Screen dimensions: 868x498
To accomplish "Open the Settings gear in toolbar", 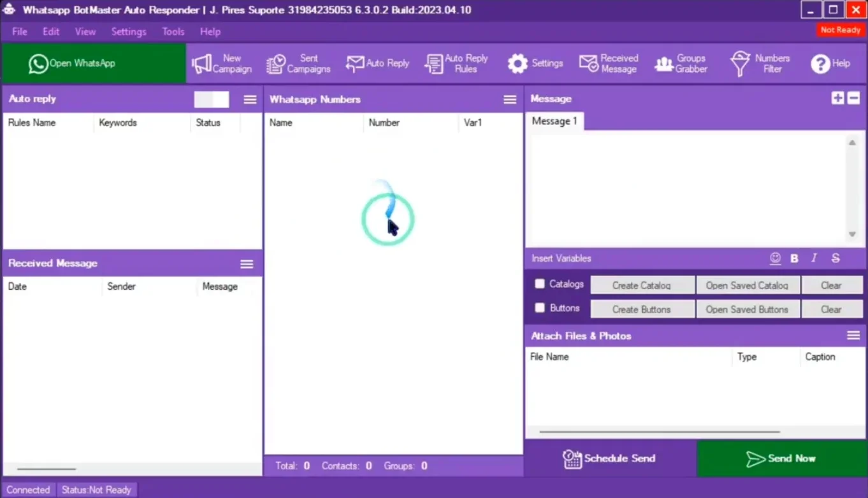I will pyautogui.click(x=535, y=63).
